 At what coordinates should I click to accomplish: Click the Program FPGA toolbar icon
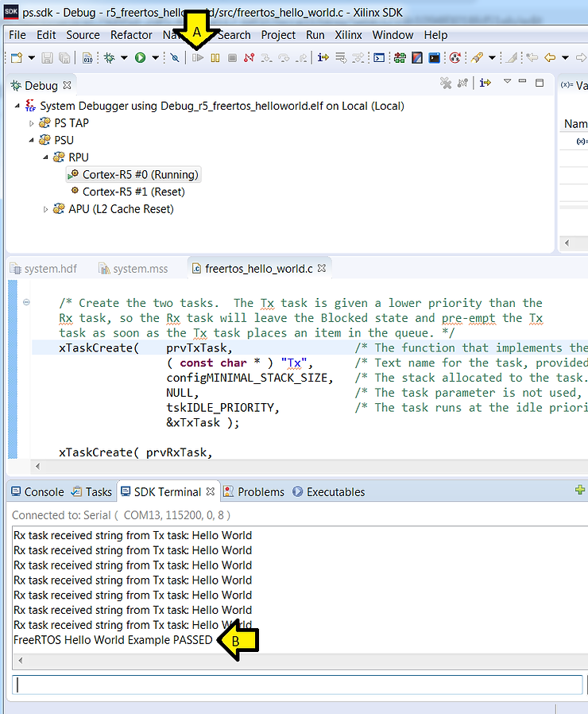(x=400, y=58)
